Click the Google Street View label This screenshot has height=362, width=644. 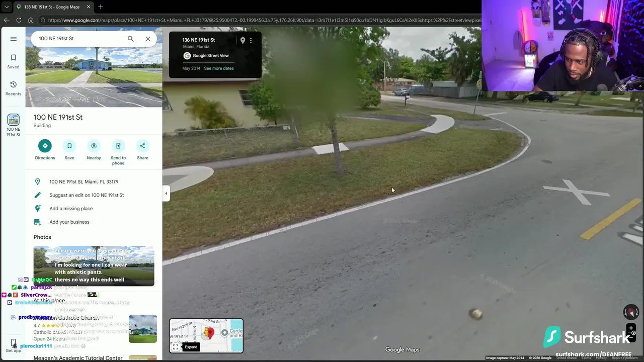point(210,56)
